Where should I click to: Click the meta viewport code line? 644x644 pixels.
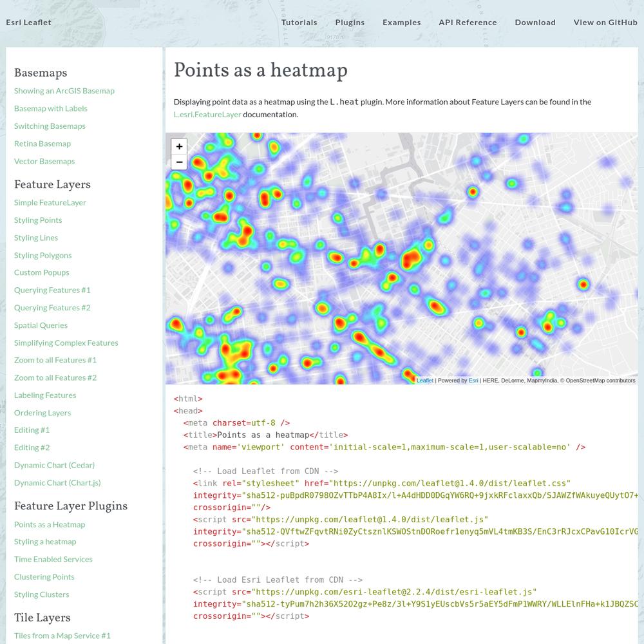pos(384,448)
